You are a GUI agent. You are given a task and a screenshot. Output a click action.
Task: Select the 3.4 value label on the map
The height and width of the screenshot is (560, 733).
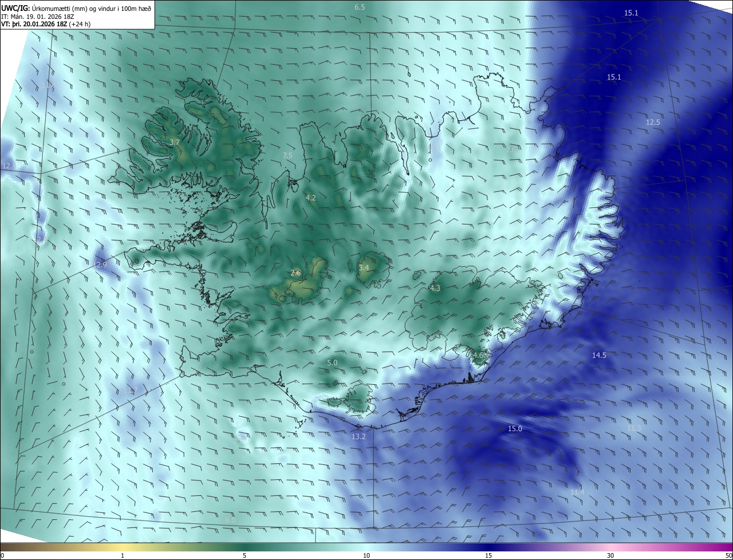[364, 267]
